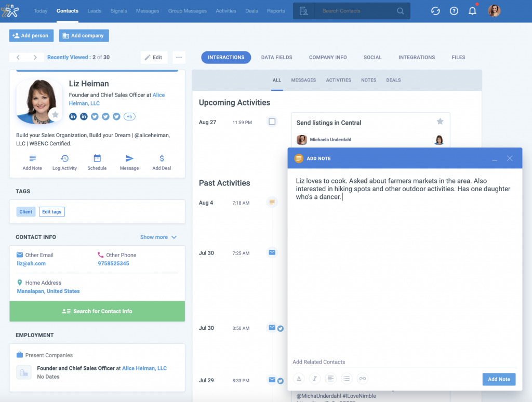The image size is (532, 402).
Task: Click the bullet list icon in note toolbar
Action: [x=347, y=379]
